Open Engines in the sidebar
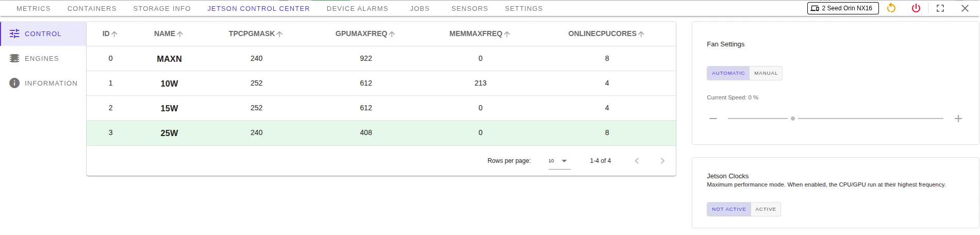The image size is (980, 235). click(x=41, y=59)
